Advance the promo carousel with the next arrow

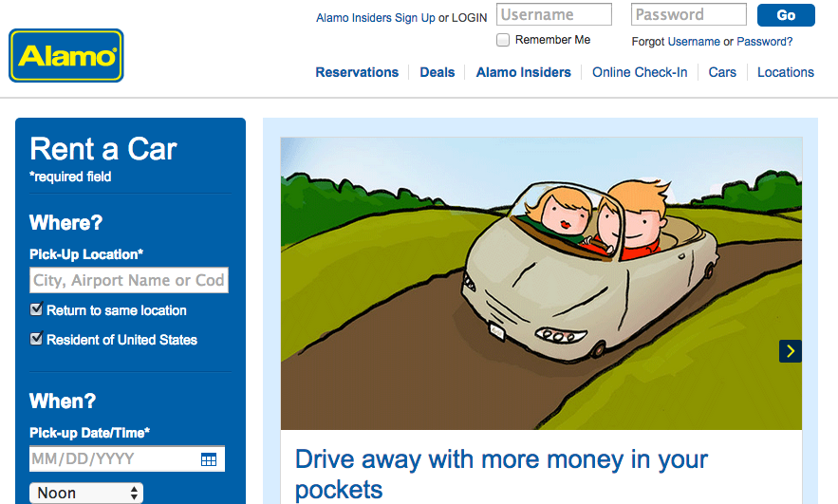[x=791, y=351]
